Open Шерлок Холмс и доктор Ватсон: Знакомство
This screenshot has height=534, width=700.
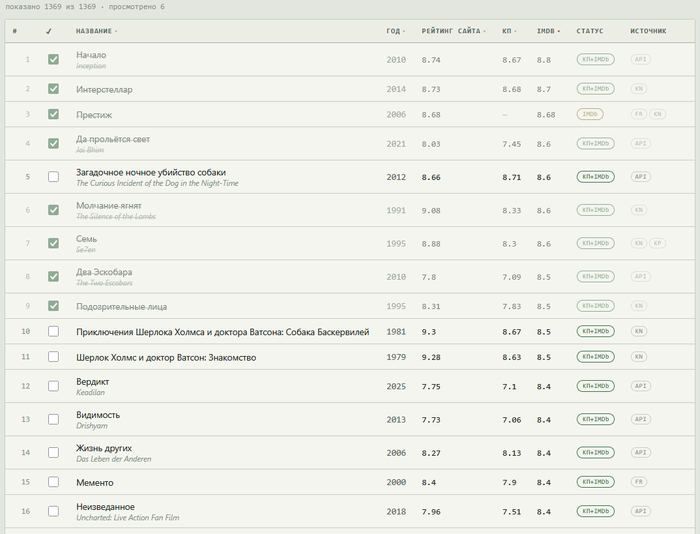[x=166, y=358]
